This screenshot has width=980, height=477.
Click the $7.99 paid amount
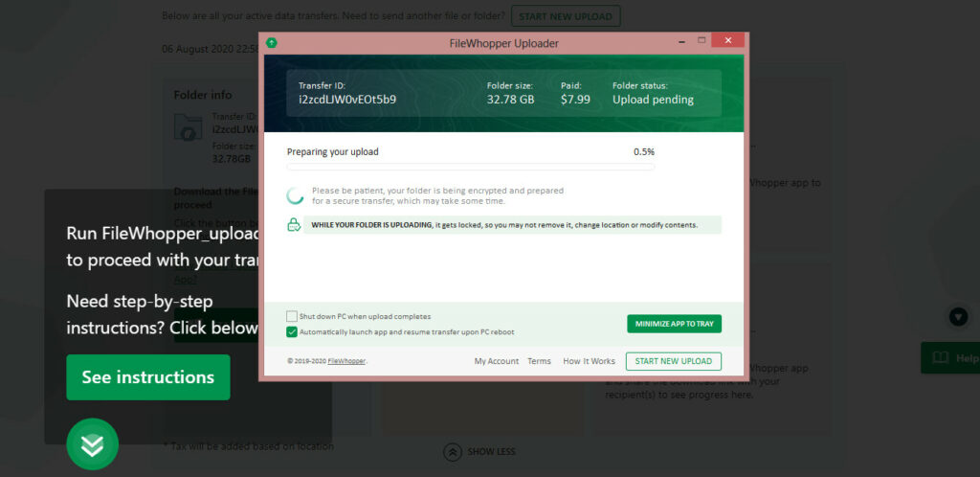575,99
